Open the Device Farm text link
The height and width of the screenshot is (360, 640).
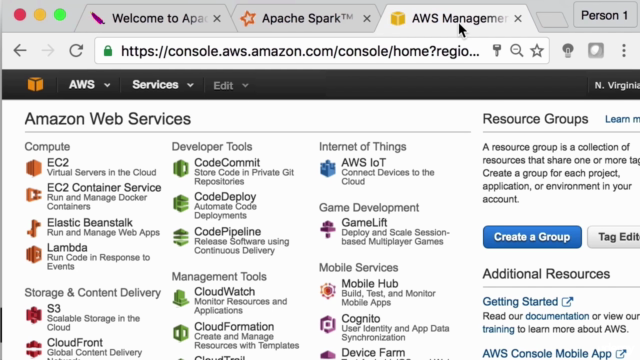(373, 352)
